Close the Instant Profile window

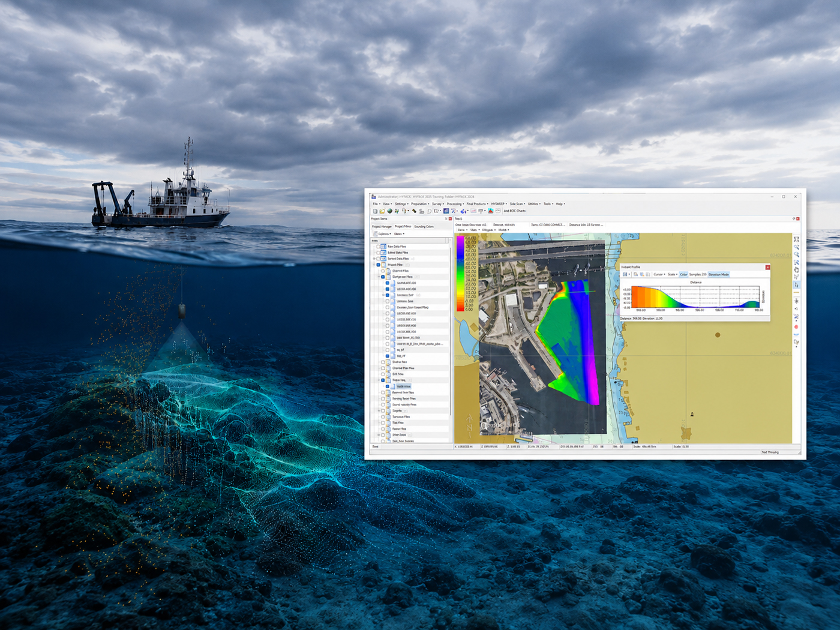coord(767,267)
